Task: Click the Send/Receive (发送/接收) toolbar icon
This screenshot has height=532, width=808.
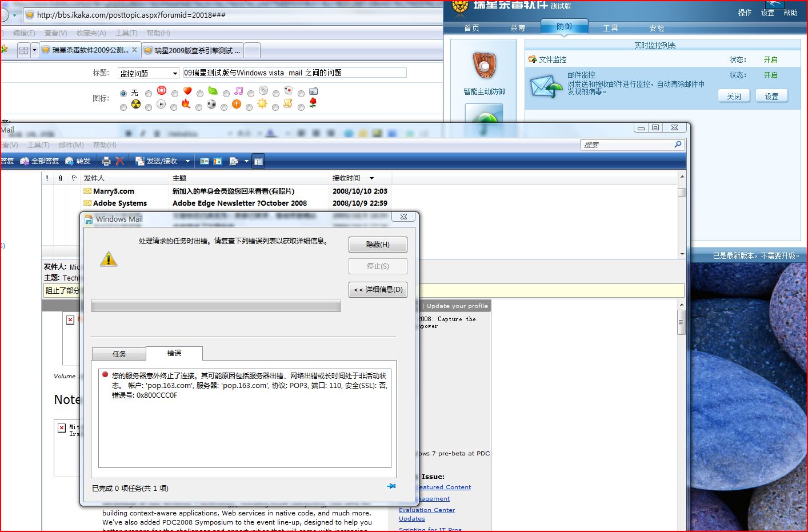Action: coord(139,161)
